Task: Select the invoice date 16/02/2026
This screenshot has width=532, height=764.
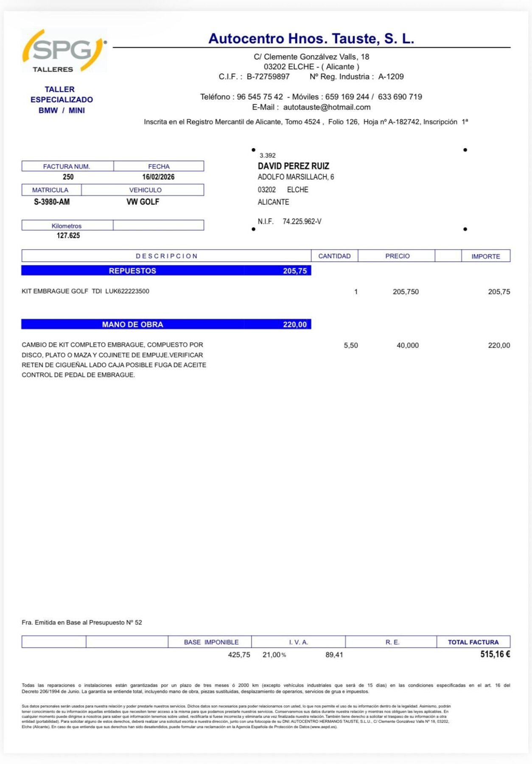Action: pyautogui.click(x=158, y=177)
